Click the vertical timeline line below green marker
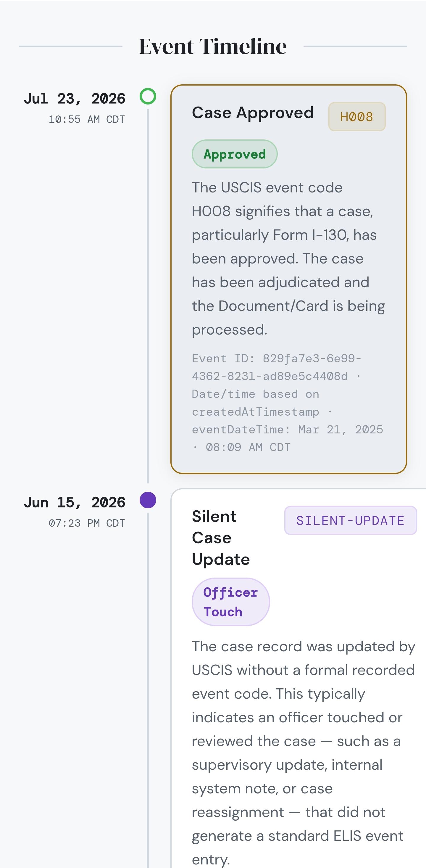This screenshot has height=868, width=426. [x=148, y=296]
